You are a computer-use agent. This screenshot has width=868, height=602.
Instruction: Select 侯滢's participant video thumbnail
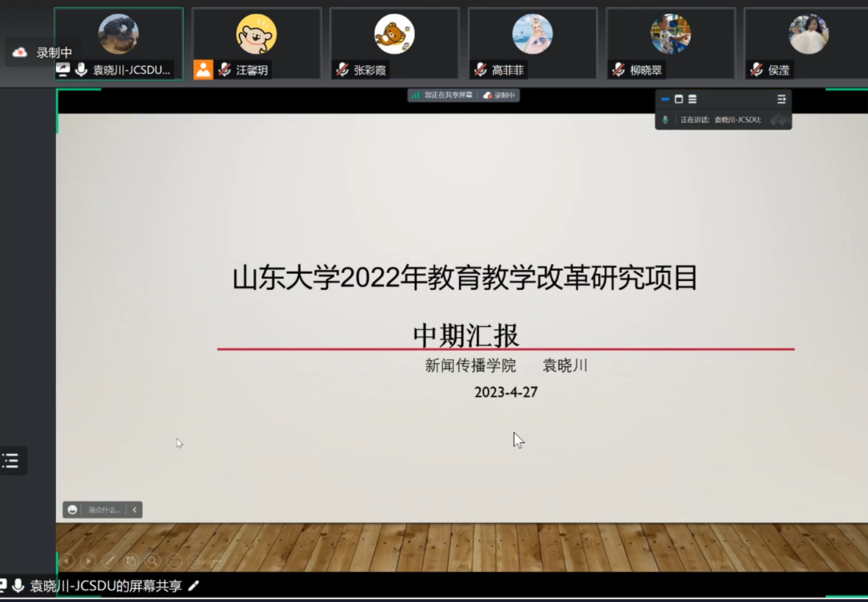807,42
